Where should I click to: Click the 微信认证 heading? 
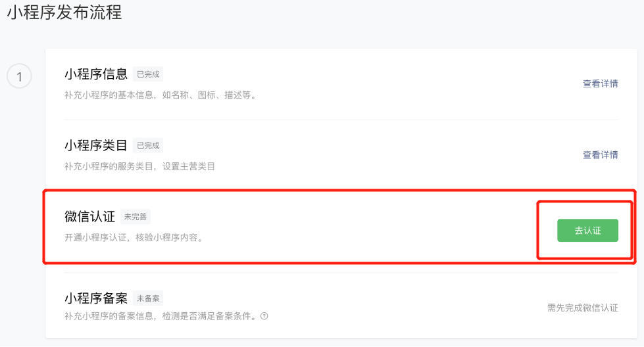[x=90, y=216]
